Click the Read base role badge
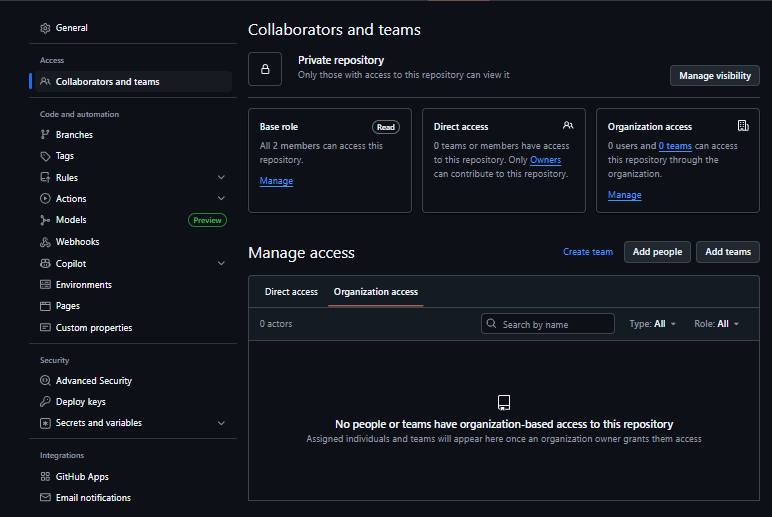 (x=386, y=127)
